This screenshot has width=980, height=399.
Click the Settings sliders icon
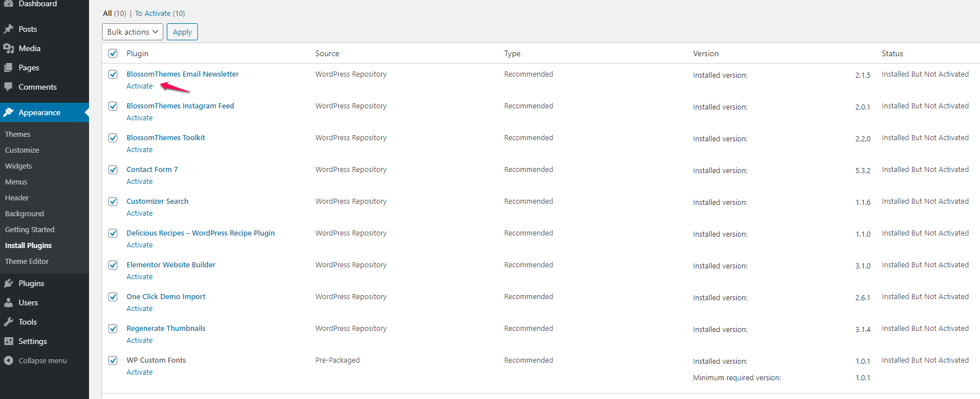(x=9, y=341)
